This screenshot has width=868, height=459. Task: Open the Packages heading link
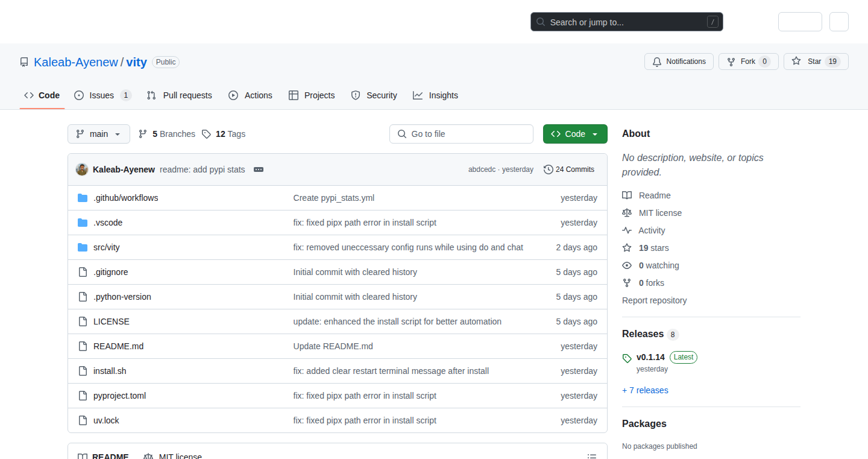tap(644, 424)
